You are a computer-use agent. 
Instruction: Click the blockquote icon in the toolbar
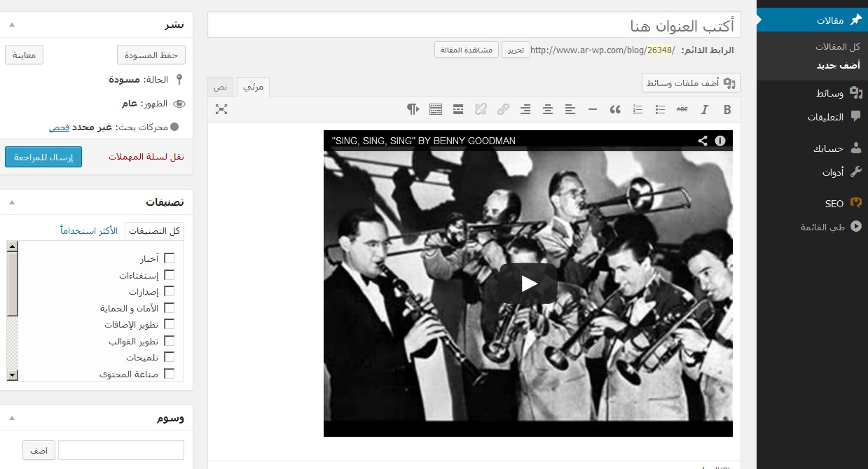coord(615,109)
